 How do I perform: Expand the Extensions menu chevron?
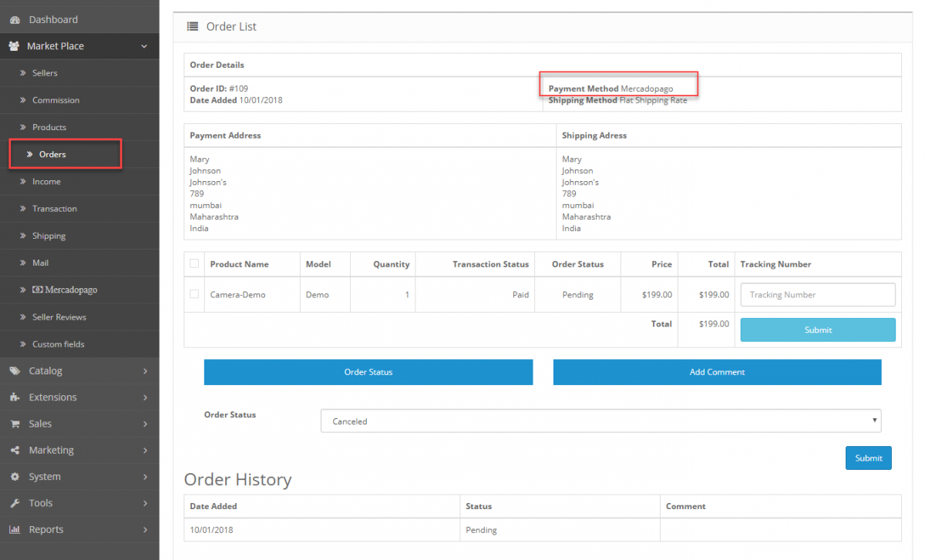[x=145, y=397]
